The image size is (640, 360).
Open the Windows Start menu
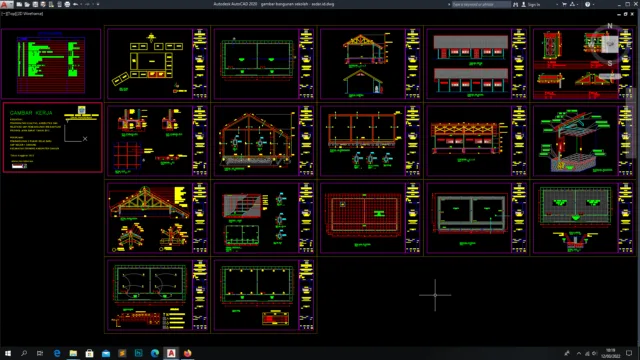pos(8,353)
